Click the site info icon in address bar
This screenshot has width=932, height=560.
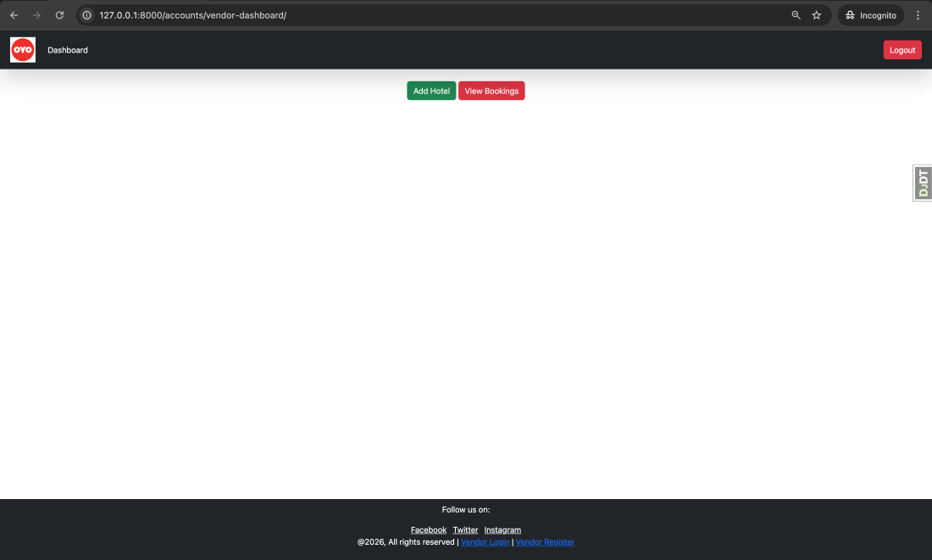[x=86, y=15]
